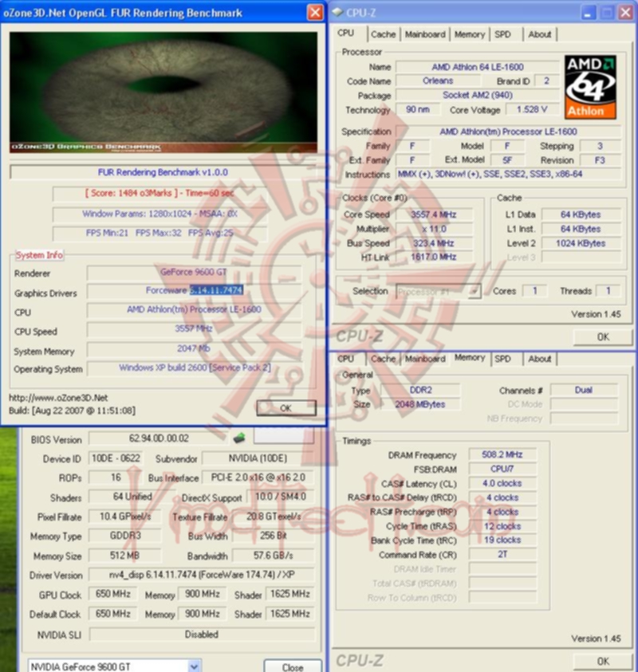Viewport: 638px width, 672px height.
Task: Click the Operating System Windows XP value
Action: click(195, 367)
